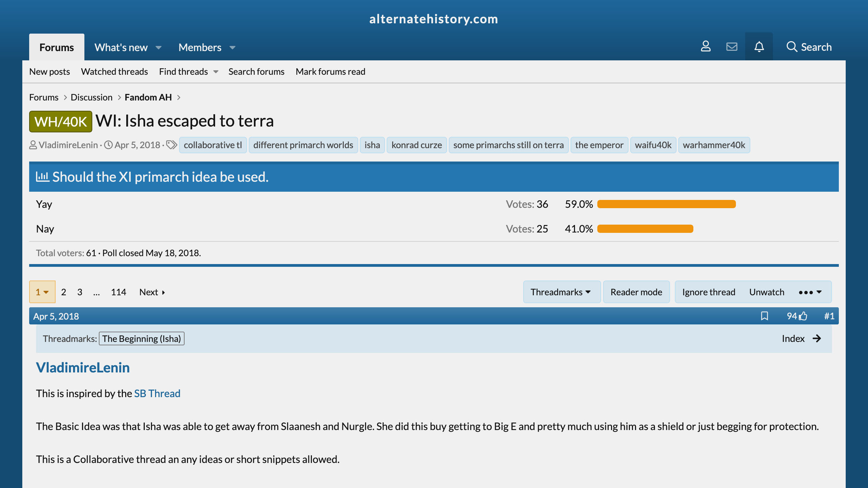Open the inbox envelope icon
The image size is (868, 488).
pos(731,47)
